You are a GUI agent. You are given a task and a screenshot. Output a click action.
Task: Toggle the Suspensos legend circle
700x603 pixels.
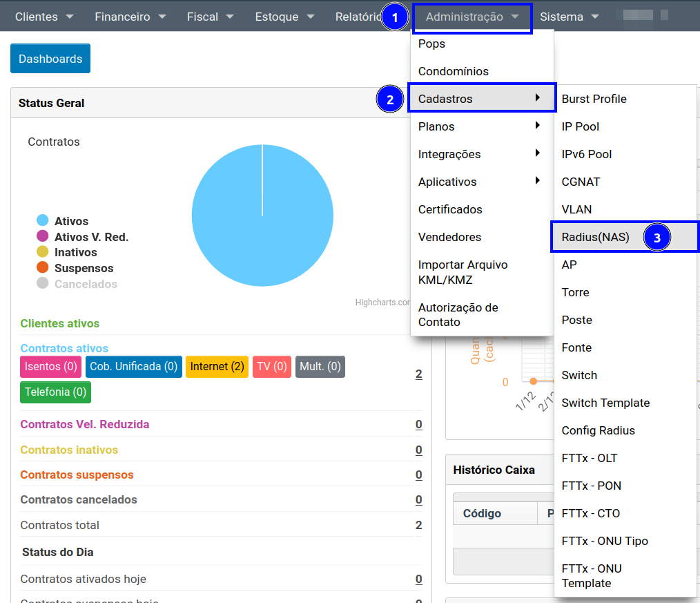43,268
